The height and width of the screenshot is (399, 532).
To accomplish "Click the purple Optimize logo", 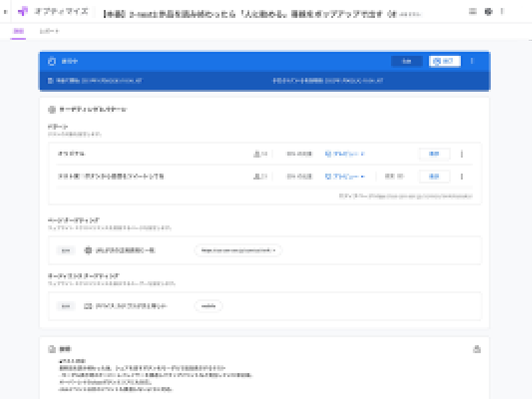I will click(x=23, y=11).
